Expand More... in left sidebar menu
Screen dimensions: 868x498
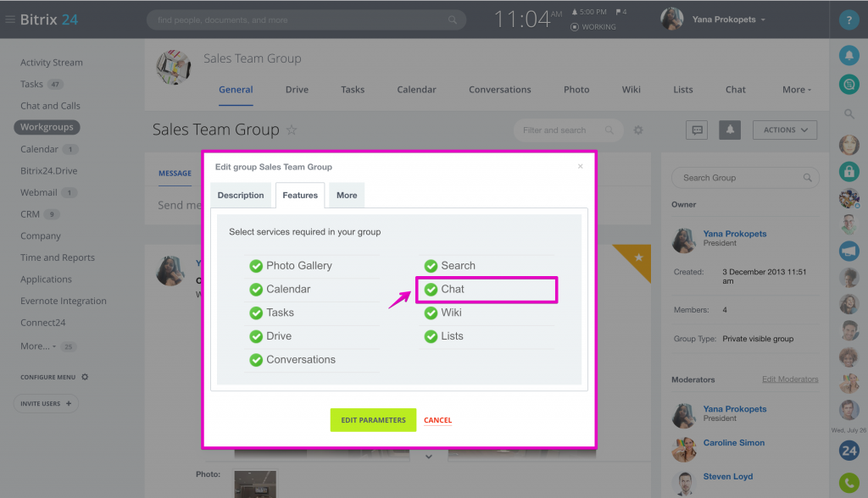[x=38, y=346]
